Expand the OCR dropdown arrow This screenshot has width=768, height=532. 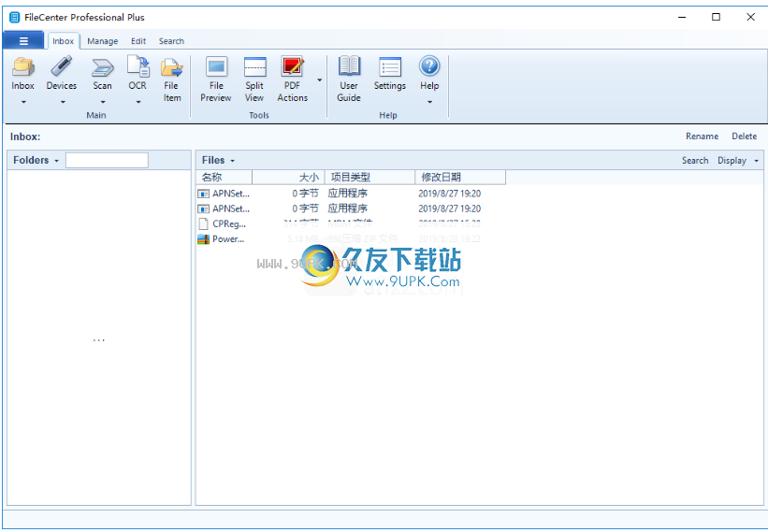click(138, 102)
